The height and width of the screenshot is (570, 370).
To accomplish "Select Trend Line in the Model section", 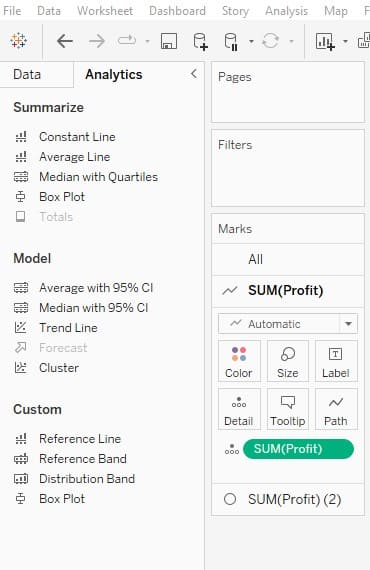I will coord(68,328).
